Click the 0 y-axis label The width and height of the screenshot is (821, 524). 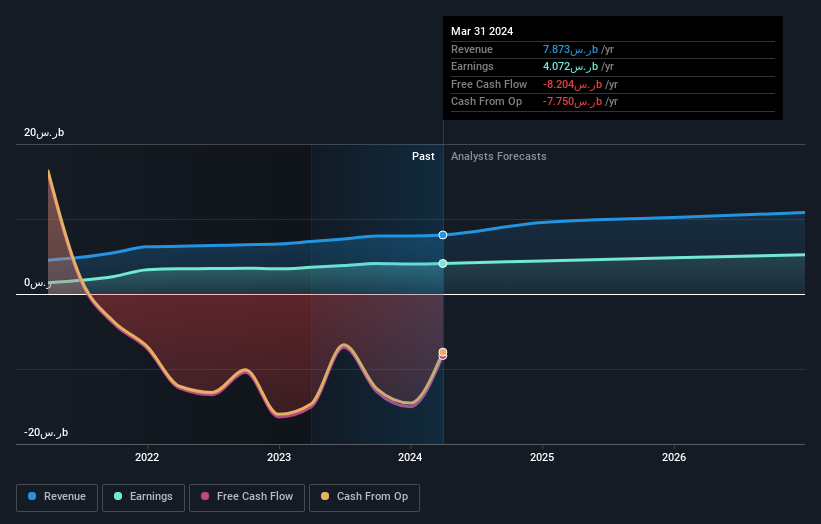[38, 283]
